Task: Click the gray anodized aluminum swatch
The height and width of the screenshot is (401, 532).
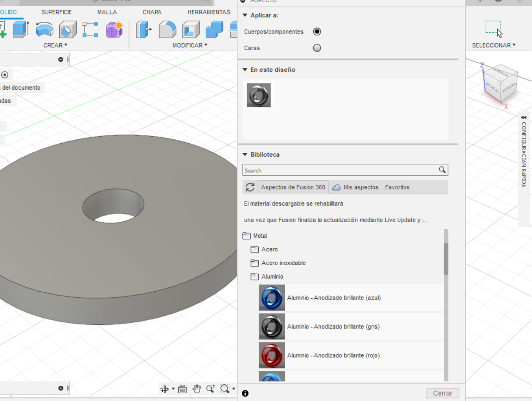Action: click(x=272, y=327)
